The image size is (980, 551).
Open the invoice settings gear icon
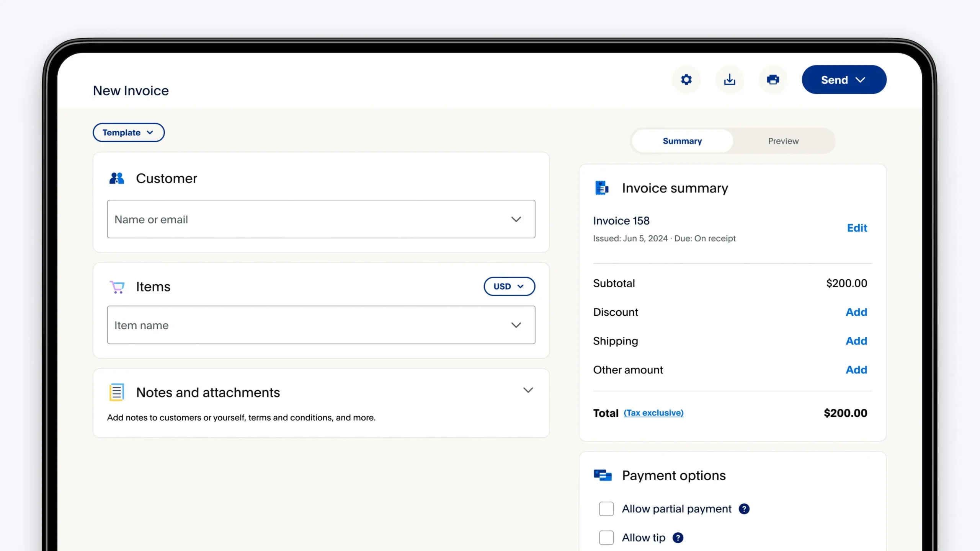(x=686, y=80)
